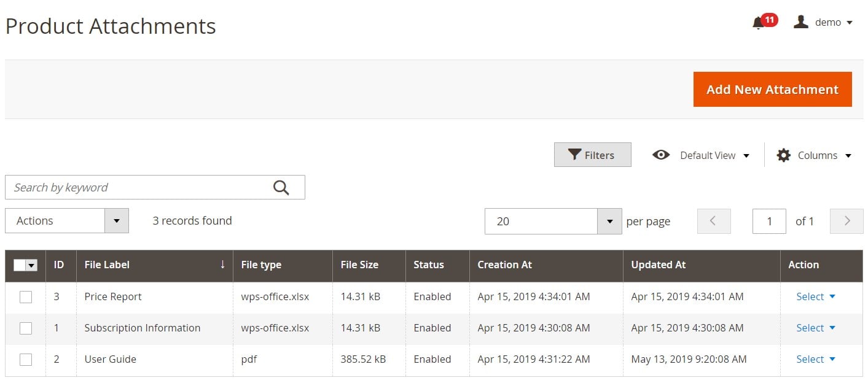
Task: Open the per page count dropdown
Action: pos(609,222)
